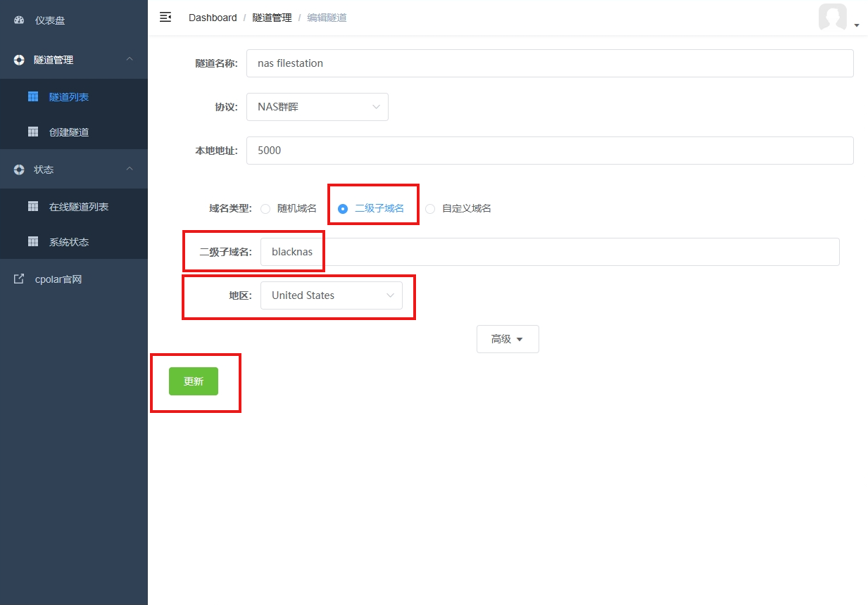Click the 隧道管理 breadcrumb item

(272, 18)
